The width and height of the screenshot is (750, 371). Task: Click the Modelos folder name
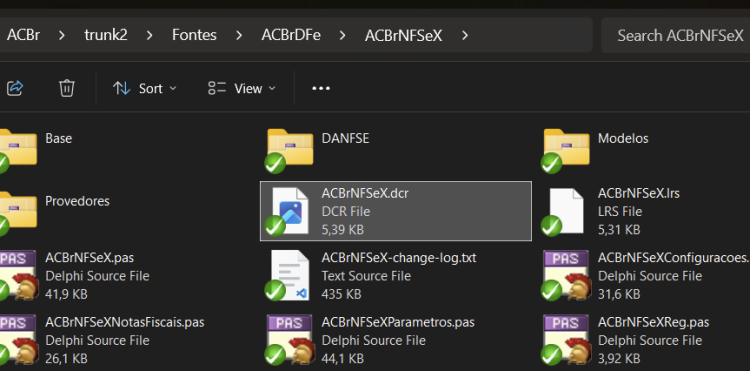(623, 138)
